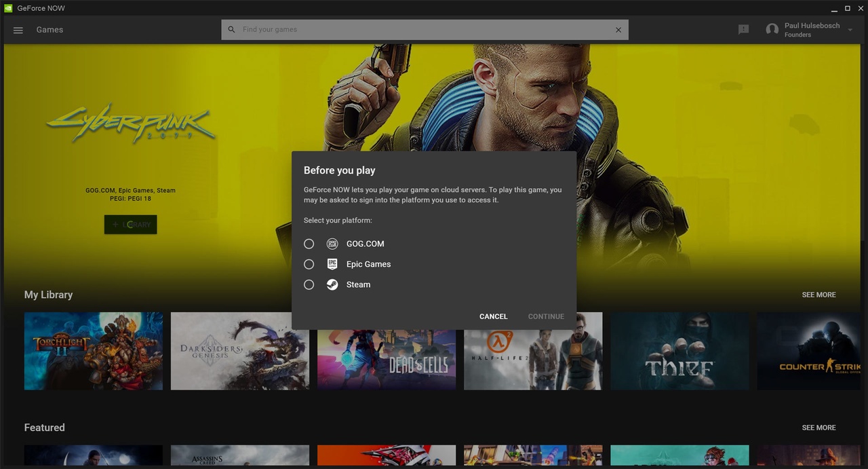868x469 pixels.
Task: Expand the account dropdown arrow
Action: 850,30
